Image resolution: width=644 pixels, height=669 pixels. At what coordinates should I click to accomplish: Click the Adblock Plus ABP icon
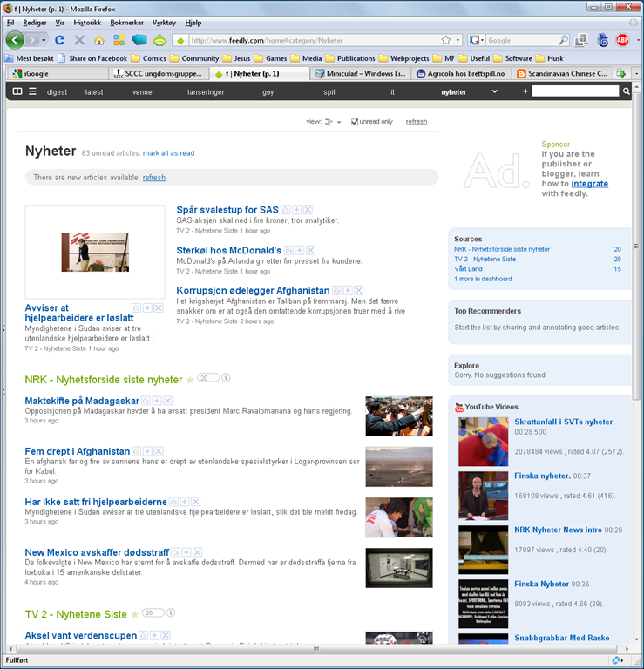coord(622,40)
